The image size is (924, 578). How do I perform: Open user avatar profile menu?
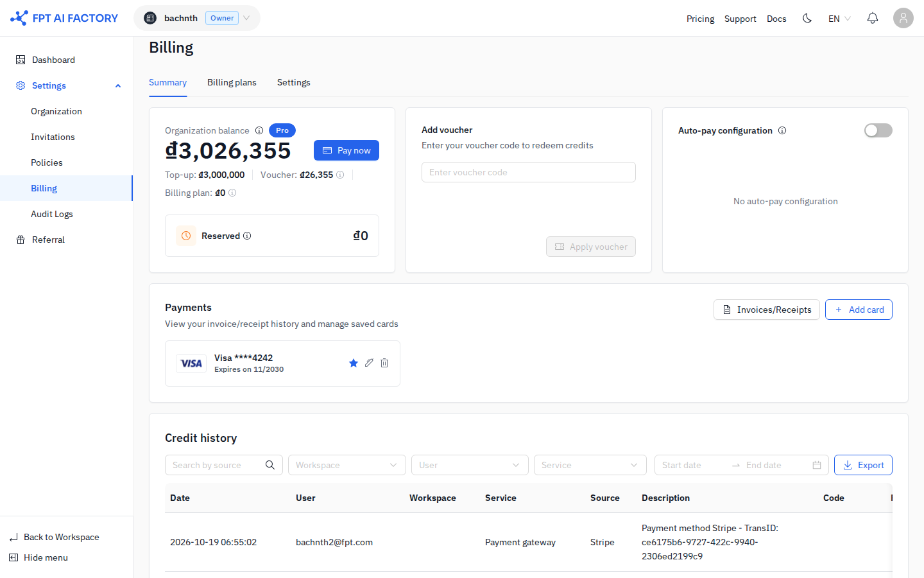click(903, 18)
